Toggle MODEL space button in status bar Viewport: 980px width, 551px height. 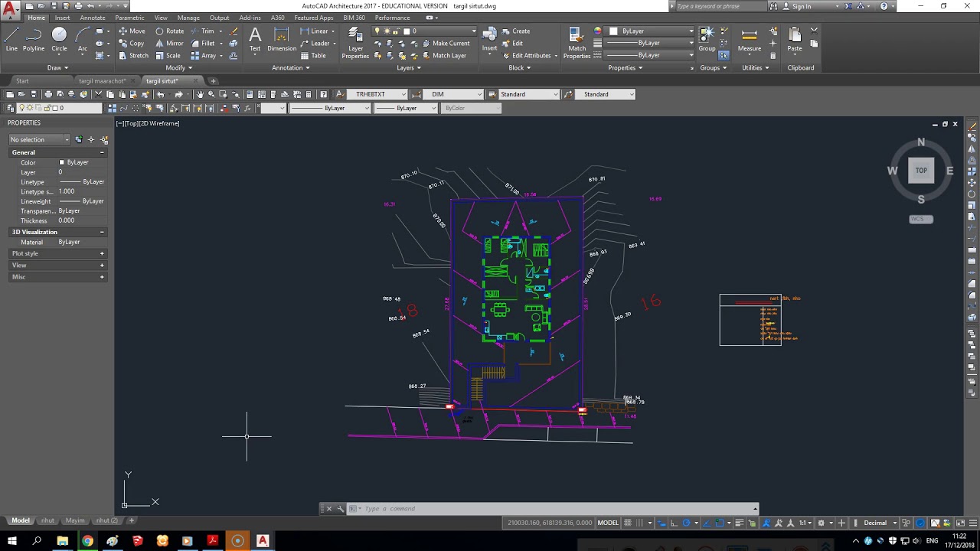[x=608, y=523]
